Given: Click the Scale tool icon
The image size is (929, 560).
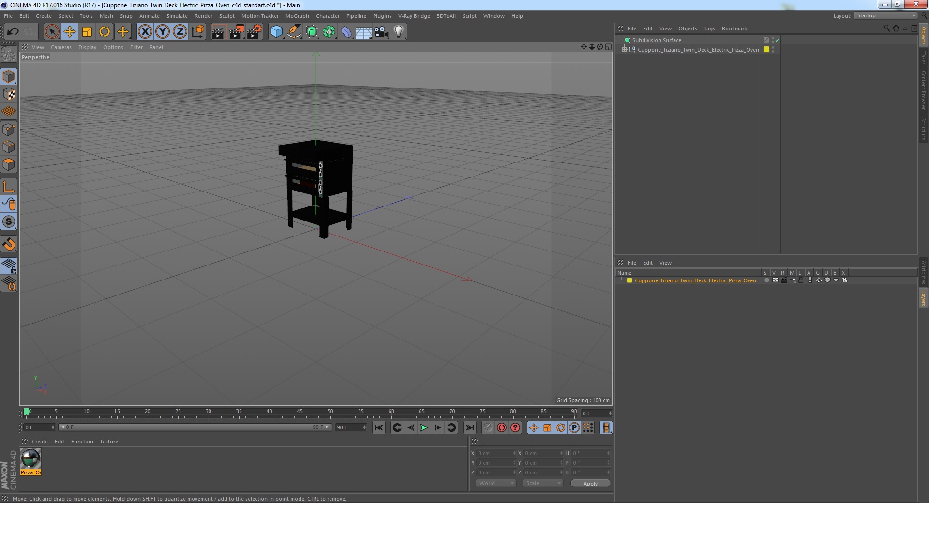Looking at the screenshot, I should [87, 32].
